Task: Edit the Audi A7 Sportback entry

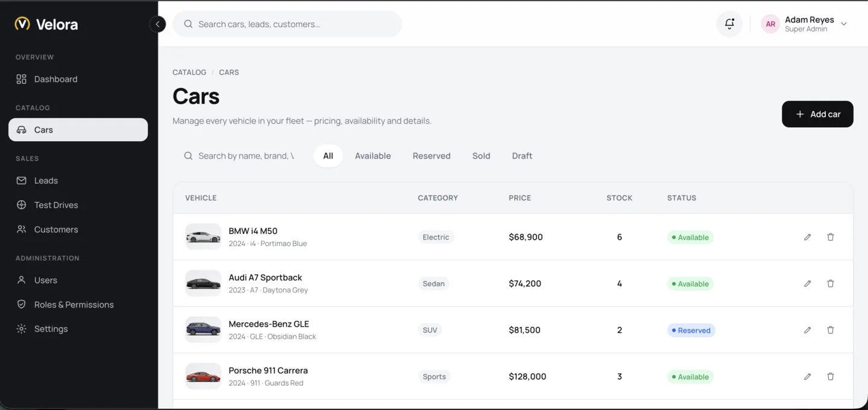Action: [x=807, y=283]
